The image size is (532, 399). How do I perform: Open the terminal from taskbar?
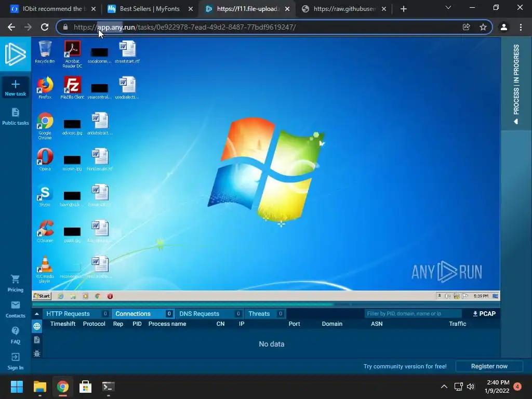[108, 387]
